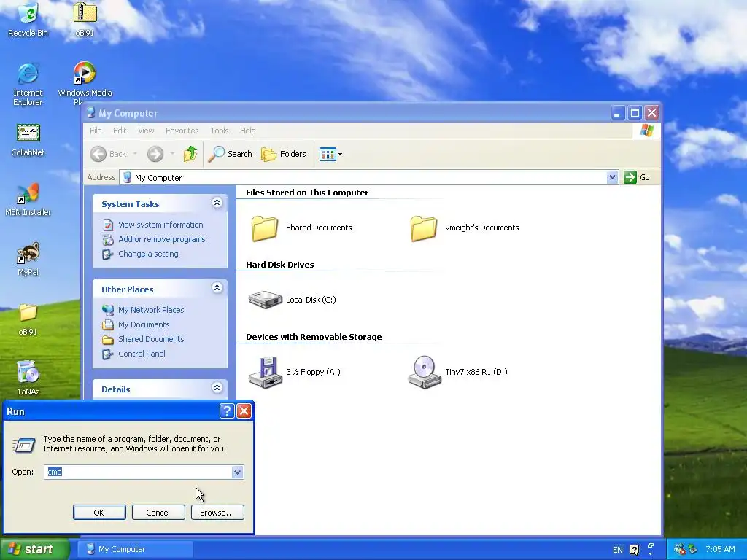The image size is (747, 560).
Task: Click the EN language indicator
Action: click(617, 550)
